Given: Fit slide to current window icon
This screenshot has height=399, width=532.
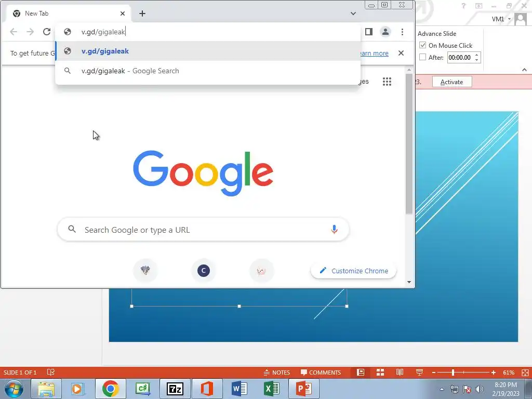Looking at the screenshot, I should [525, 373].
